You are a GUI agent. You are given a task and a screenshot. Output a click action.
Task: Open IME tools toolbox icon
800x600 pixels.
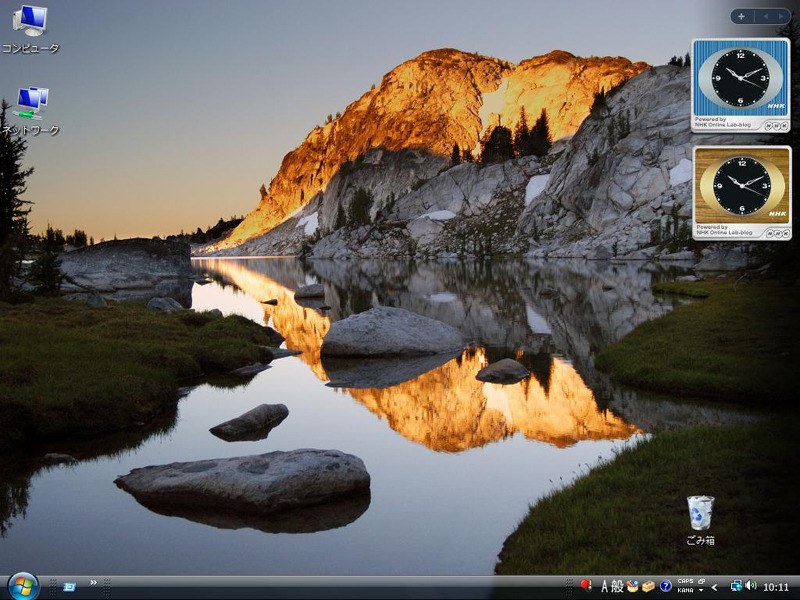[x=648, y=586]
